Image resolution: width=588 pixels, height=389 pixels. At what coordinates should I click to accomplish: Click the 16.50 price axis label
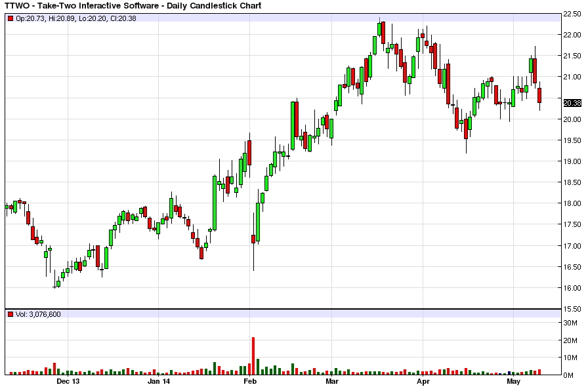click(x=572, y=267)
